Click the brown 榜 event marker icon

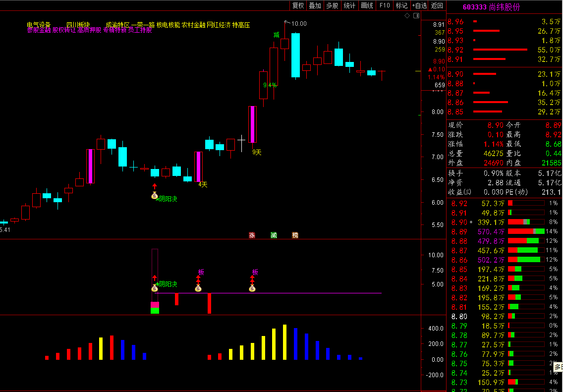pos(295,235)
